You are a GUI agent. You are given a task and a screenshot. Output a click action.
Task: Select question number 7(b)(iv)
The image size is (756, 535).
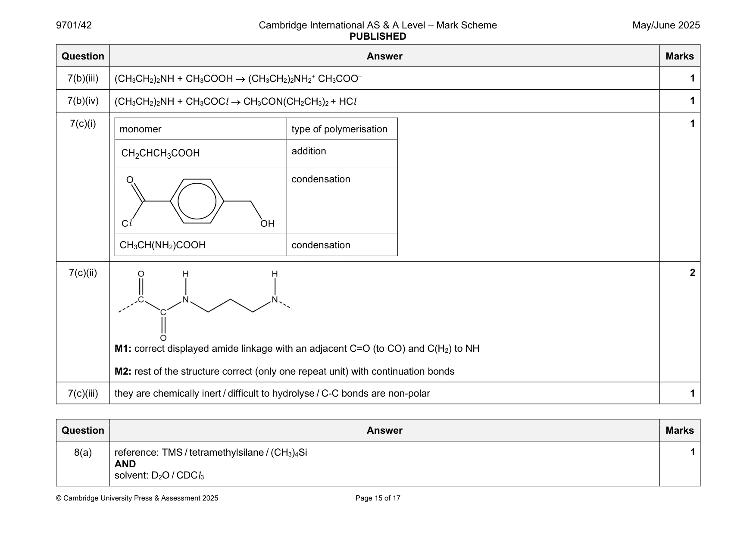(83, 101)
